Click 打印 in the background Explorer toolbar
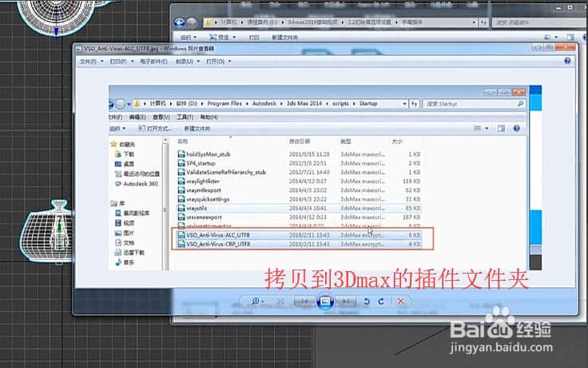588x368 pixels. pos(254,37)
